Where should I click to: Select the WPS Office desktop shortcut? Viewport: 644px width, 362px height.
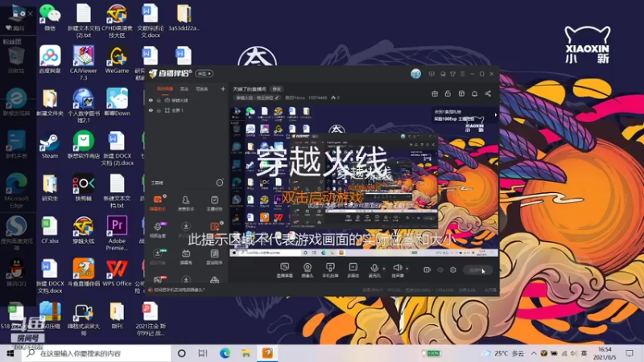coord(117,273)
